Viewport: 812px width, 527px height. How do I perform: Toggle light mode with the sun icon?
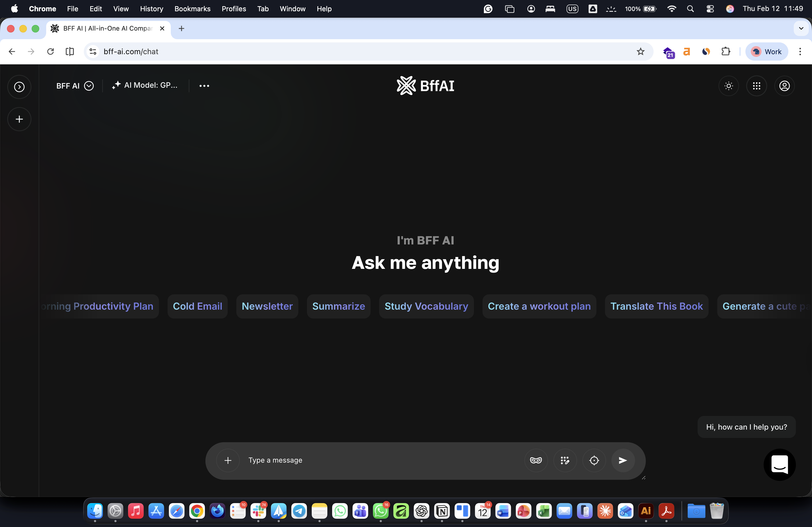[x=728, y=86]
